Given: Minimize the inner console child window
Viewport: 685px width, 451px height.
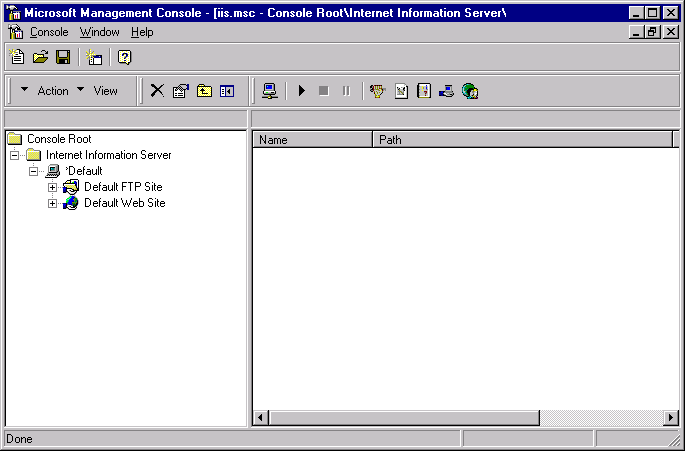Looking at the screenshot, I should (x=637, y=32).
